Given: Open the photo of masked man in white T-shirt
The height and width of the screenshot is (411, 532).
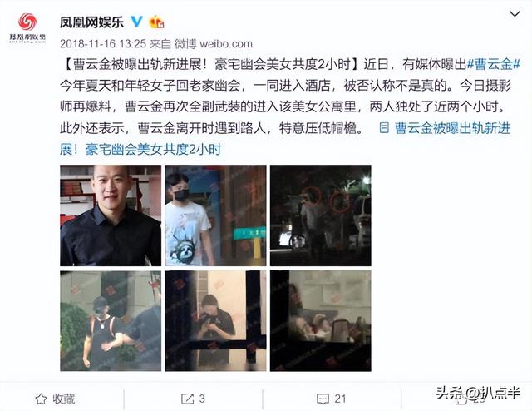Looking at the screenshot, I should coord(216,215).
